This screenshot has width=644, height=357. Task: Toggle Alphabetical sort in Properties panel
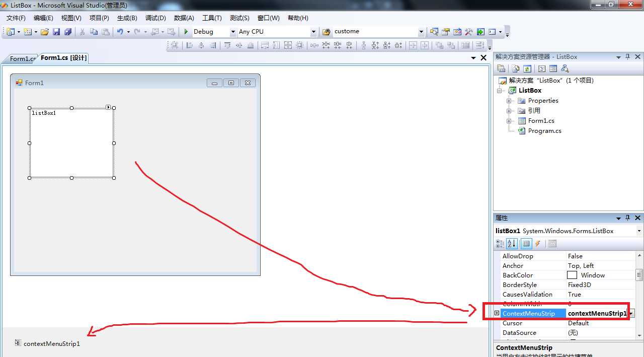coord(512,244)
